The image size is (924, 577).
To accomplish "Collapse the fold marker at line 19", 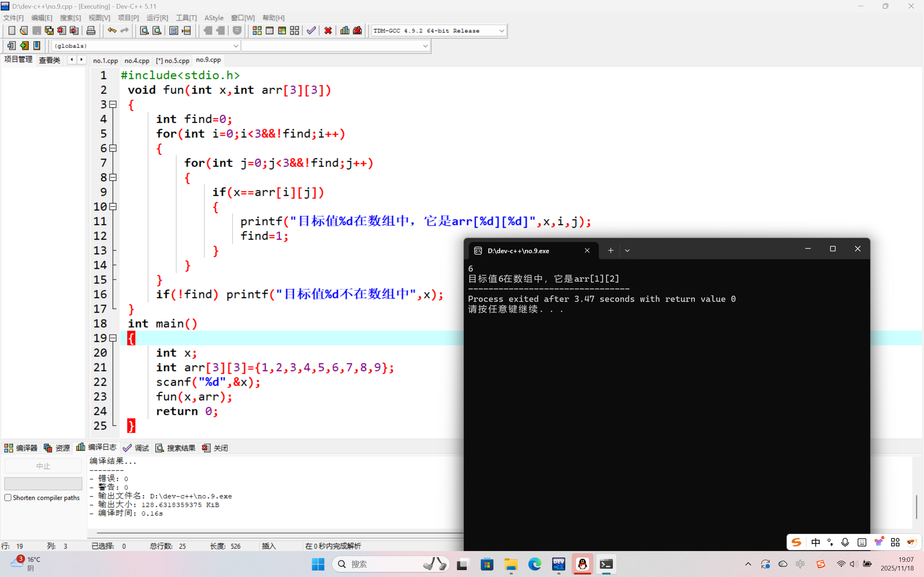I will click(113, 338).
